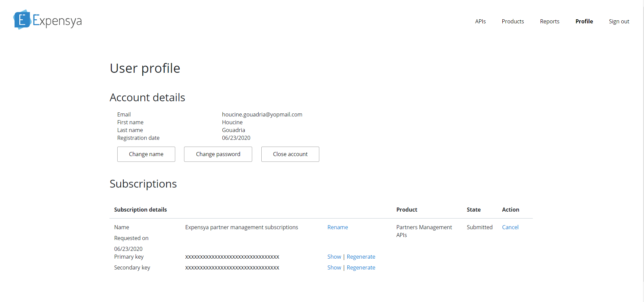644x302 pixels.
Task: Click the masked Secondary key value
Action: (232, 268)
